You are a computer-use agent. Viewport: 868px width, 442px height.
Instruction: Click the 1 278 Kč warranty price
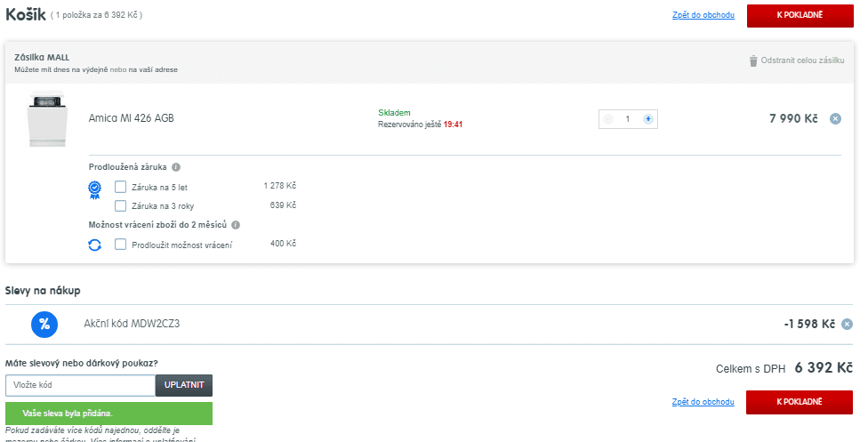click(x=280, y=186)
